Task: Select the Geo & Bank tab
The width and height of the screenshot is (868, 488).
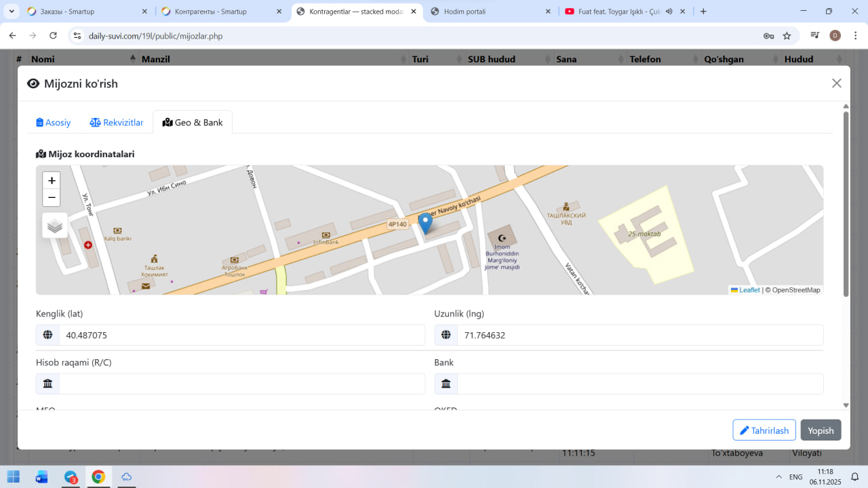Action: [x=193, y=123]
